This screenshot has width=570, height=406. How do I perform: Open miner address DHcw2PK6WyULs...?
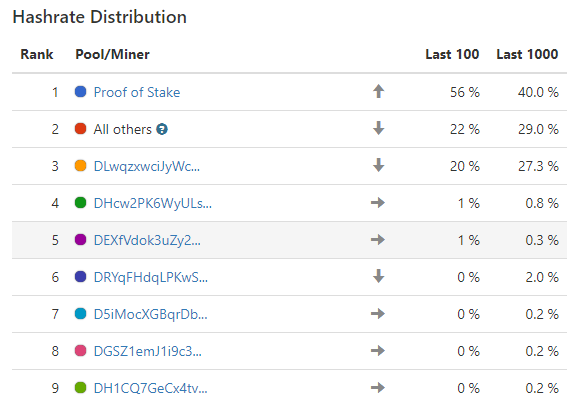[x=152, y=204]
